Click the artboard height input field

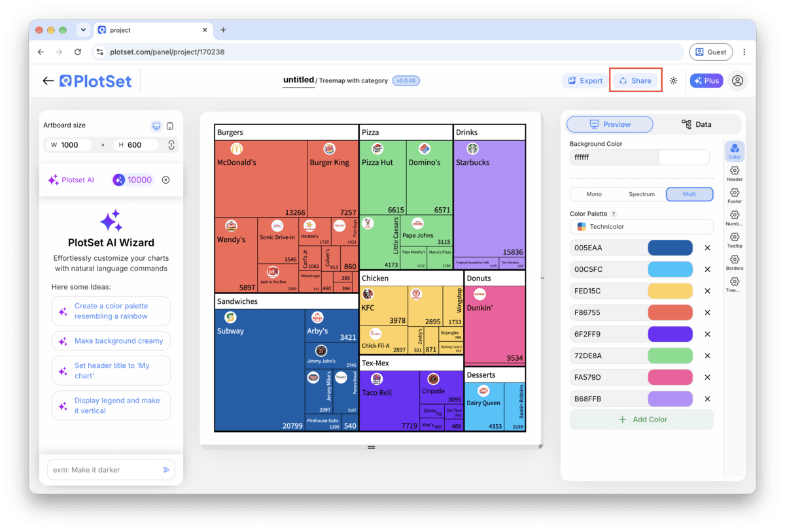coord(136,145)
